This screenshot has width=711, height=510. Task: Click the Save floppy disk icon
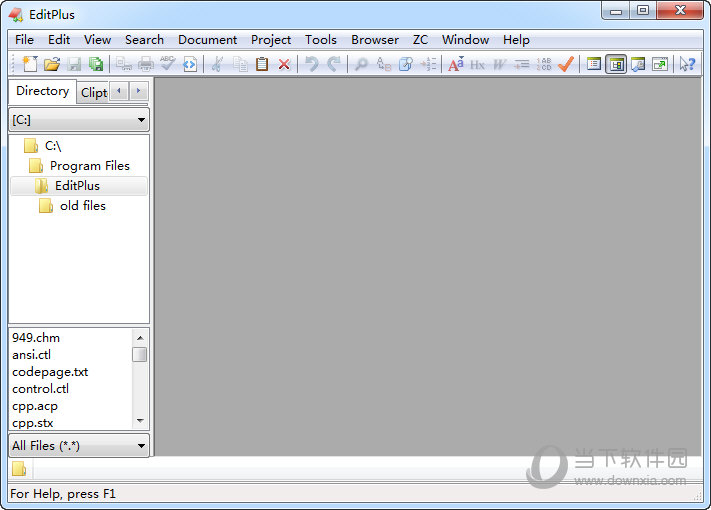tap(74, 64)
